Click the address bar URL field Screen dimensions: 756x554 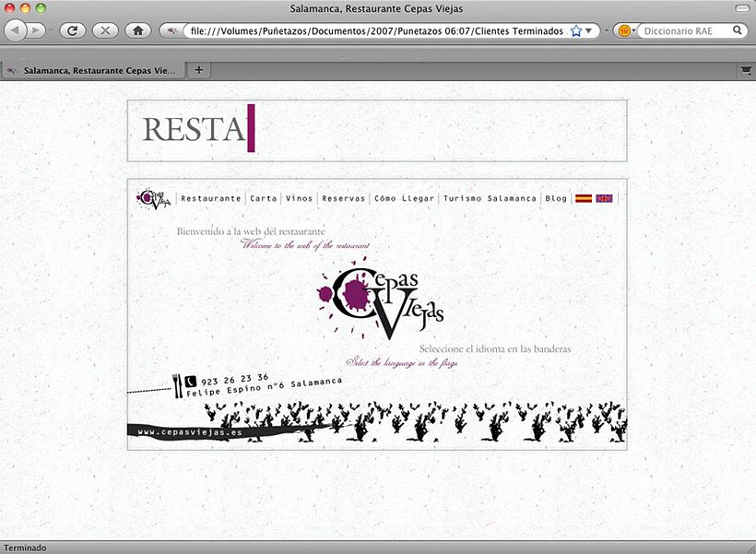[373, 30]
